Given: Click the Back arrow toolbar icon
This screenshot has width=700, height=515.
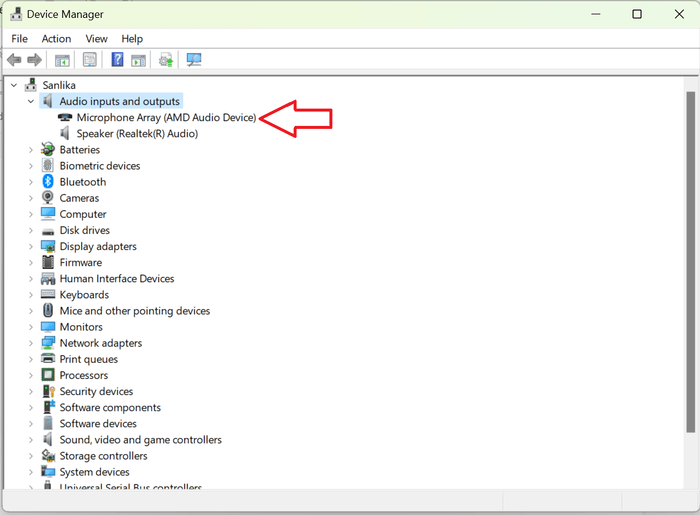Looking at the screenshot, I should pyautogui.click(x=14, y=59).
